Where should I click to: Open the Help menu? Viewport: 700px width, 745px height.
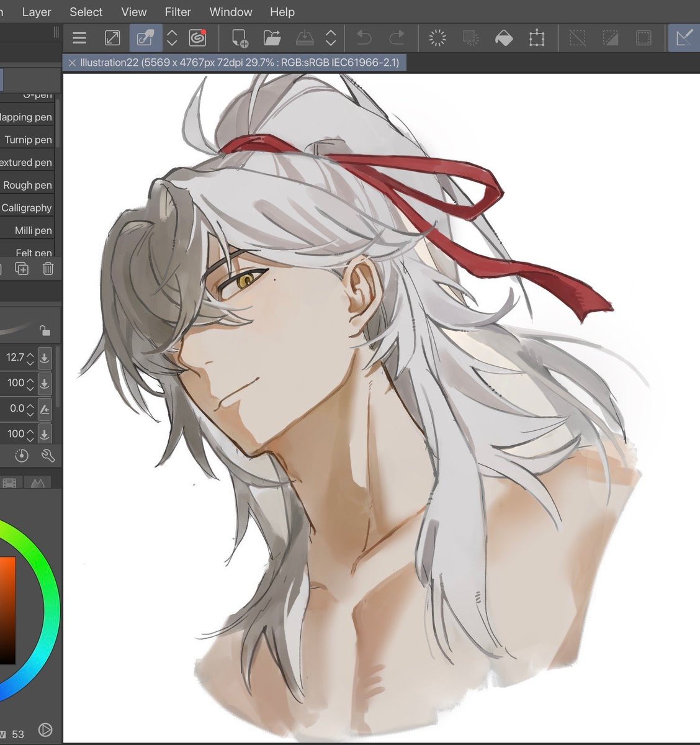coord(282,12)
